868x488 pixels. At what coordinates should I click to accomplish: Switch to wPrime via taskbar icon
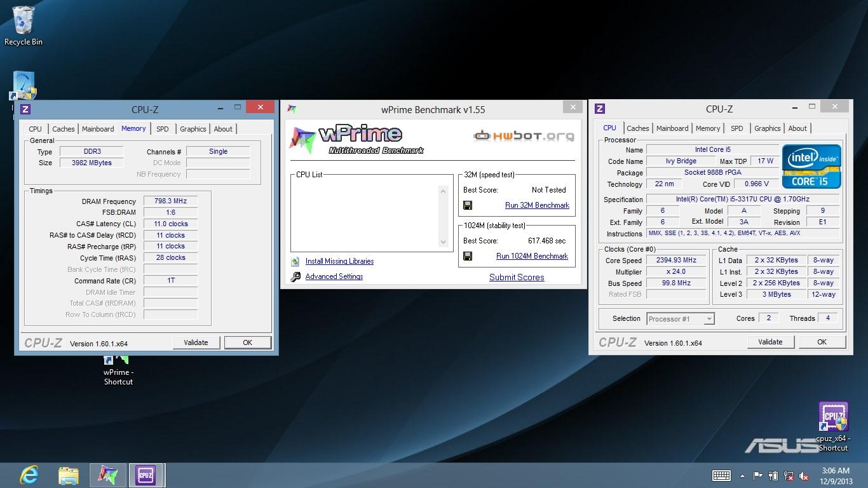[x=107, y=475]
